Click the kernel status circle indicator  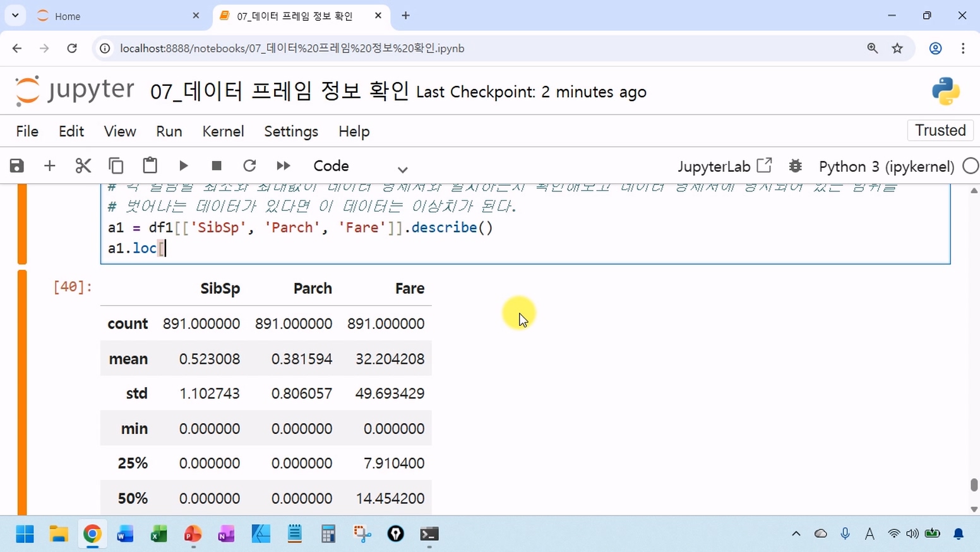click(x=971, y=166)
